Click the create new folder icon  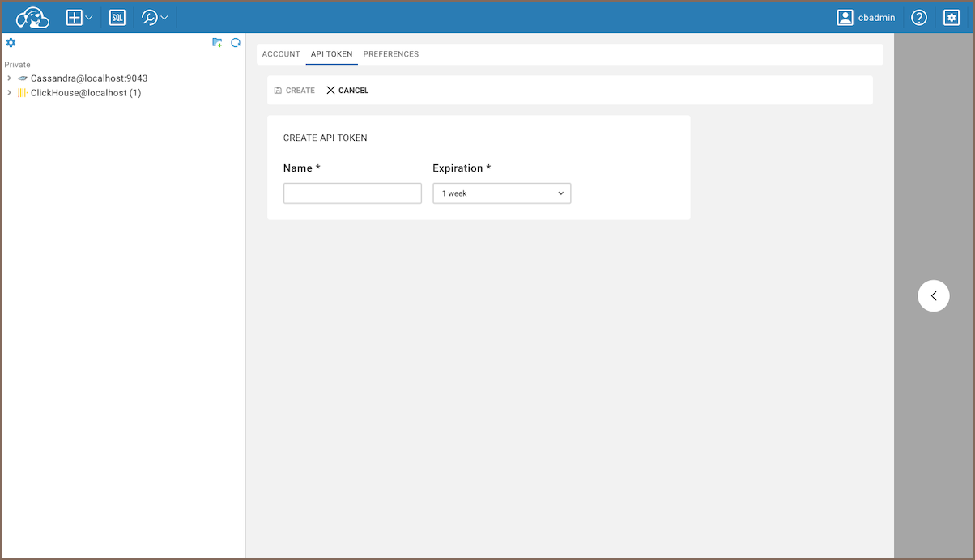[217, 43]
